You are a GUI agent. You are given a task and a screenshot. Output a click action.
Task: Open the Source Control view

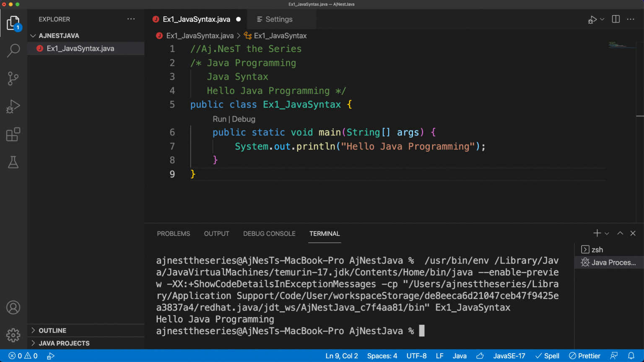click(x=13, y=78)
